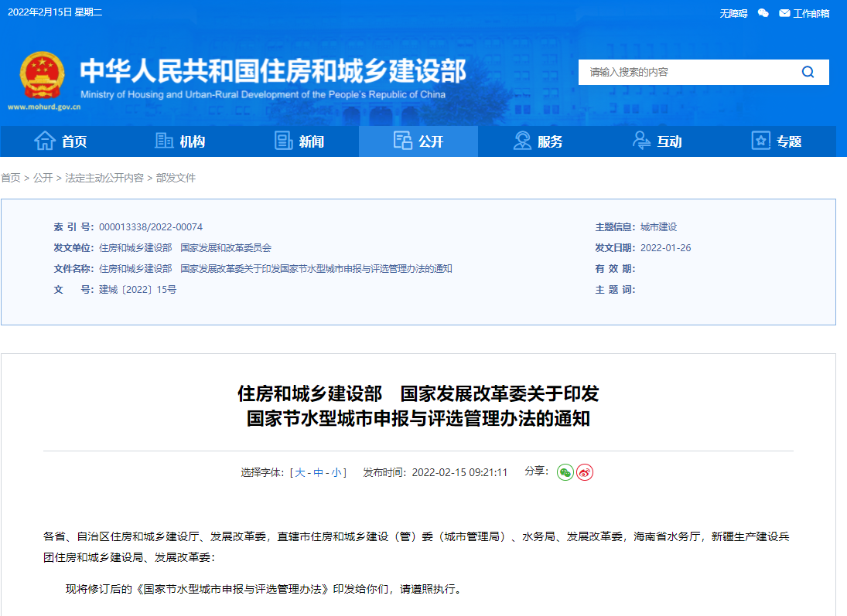The height and width of the screenshot is (616, 847).
Task: Click the house icon beside 首页
Action: coord(45,141)
